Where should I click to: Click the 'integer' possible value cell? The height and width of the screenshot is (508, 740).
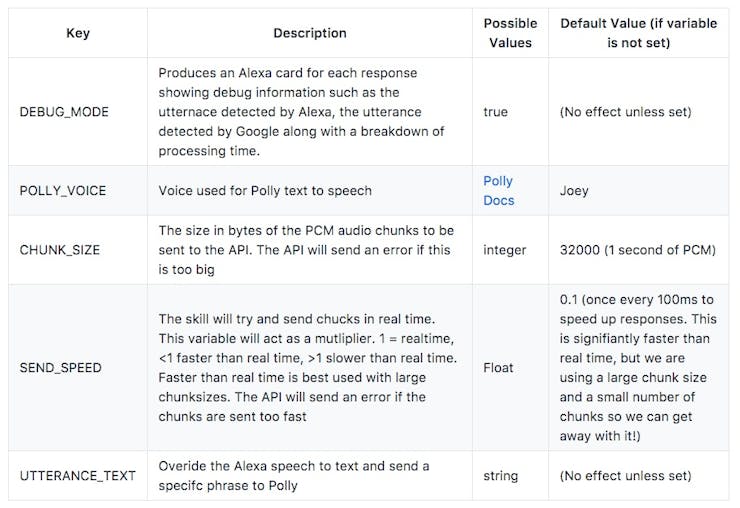coord(510,250)
